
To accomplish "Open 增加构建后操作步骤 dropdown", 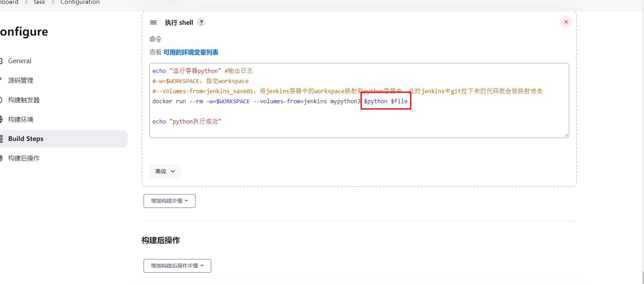I will 177,266.
